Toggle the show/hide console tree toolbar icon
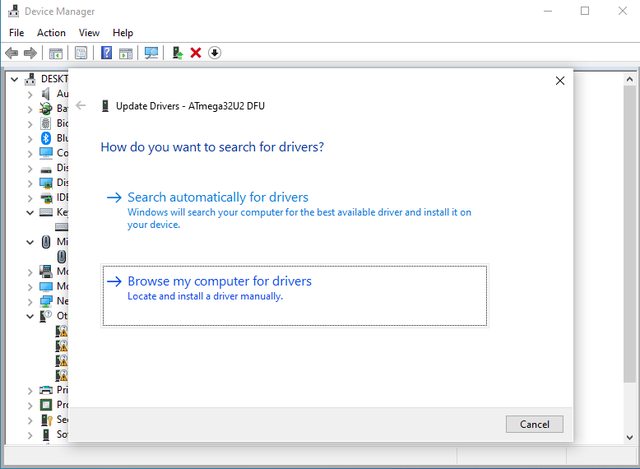The image size is (640, 469). (56, 53)
